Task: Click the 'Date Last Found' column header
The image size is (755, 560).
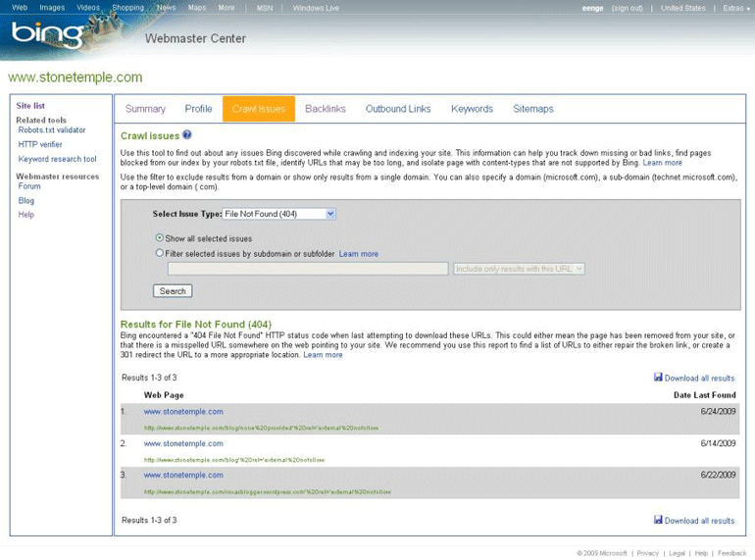Action: pyautogui.click(x=704, y=395)
